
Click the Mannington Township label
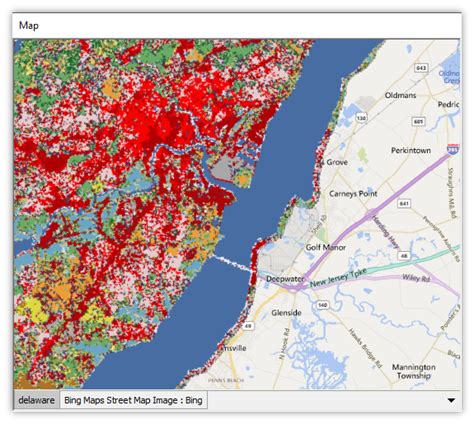pyautogui.click(x=414, y=371)
